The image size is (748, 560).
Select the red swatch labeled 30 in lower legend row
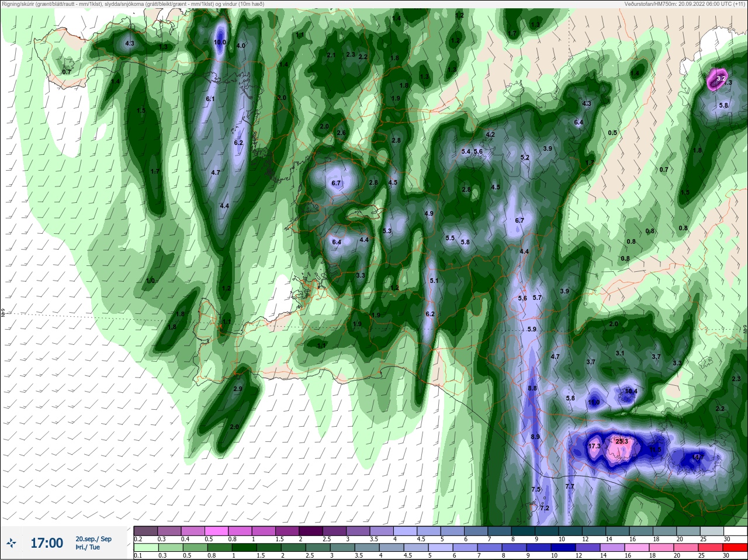pos(735,548)
